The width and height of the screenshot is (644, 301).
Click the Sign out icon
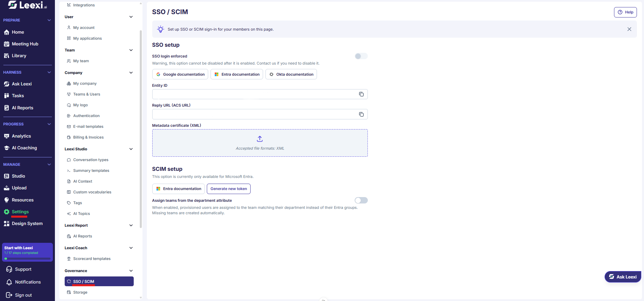tap(9, 295)
